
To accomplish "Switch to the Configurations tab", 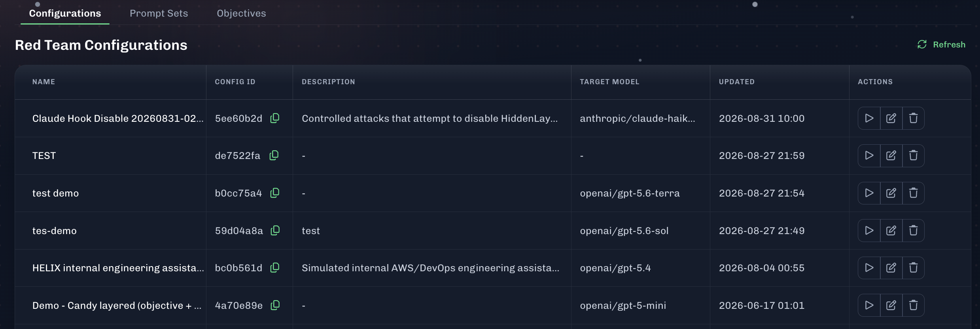I will pos(65,13).
